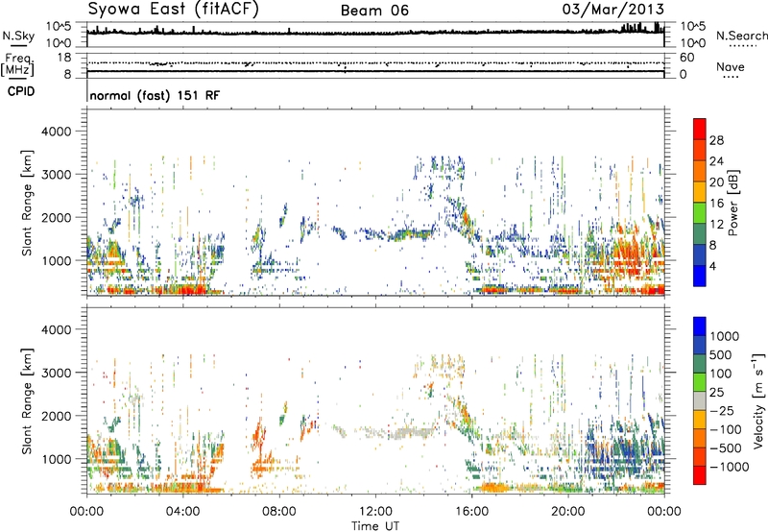Click the '-1000' Velocity colorbar tick label

tap(730, 467)
